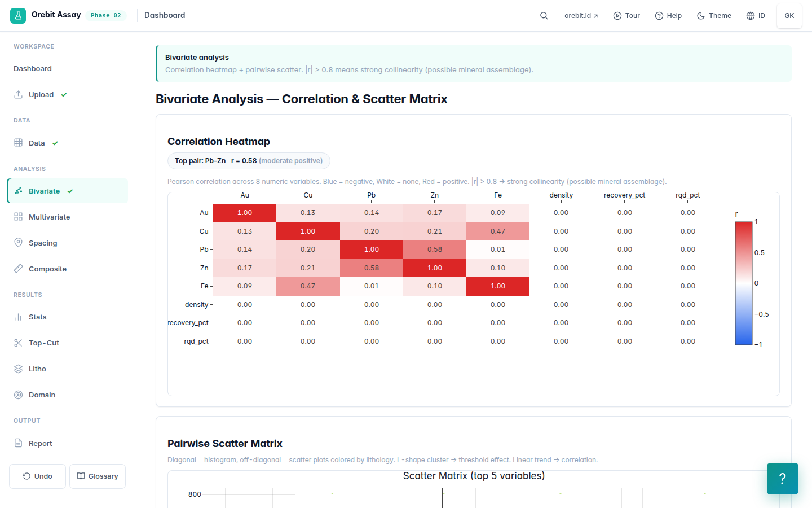
Task: Click the green checkmark beside Upload
Action: click(x=64, y=95)
